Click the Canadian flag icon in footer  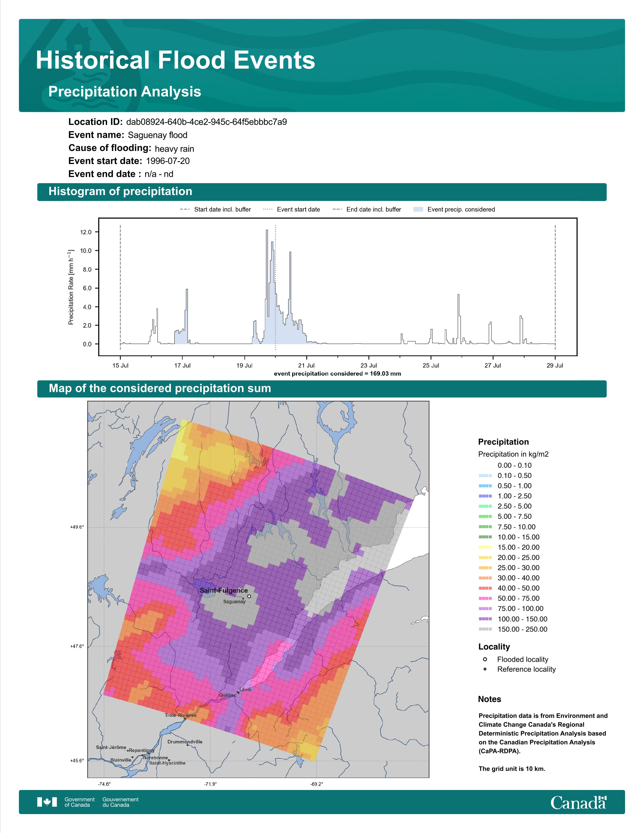47,802
